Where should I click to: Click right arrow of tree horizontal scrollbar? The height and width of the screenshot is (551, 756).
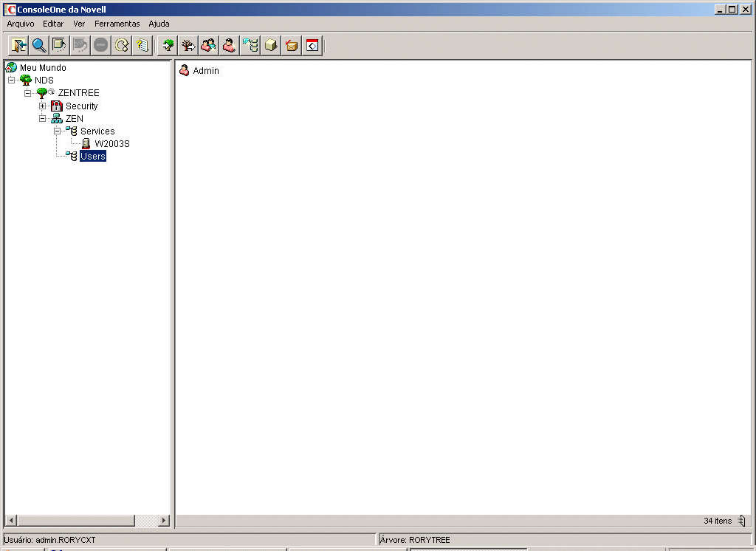pos(164,520)
